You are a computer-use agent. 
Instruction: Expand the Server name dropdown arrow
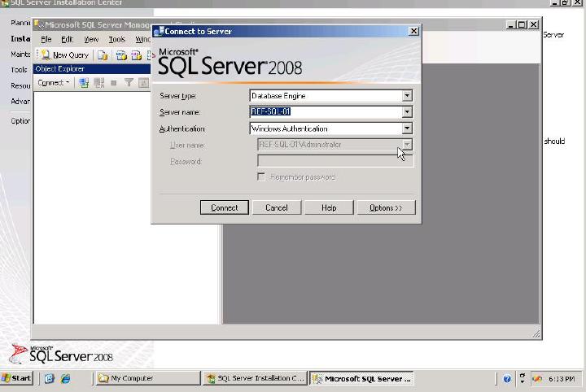tap(407, 111)
